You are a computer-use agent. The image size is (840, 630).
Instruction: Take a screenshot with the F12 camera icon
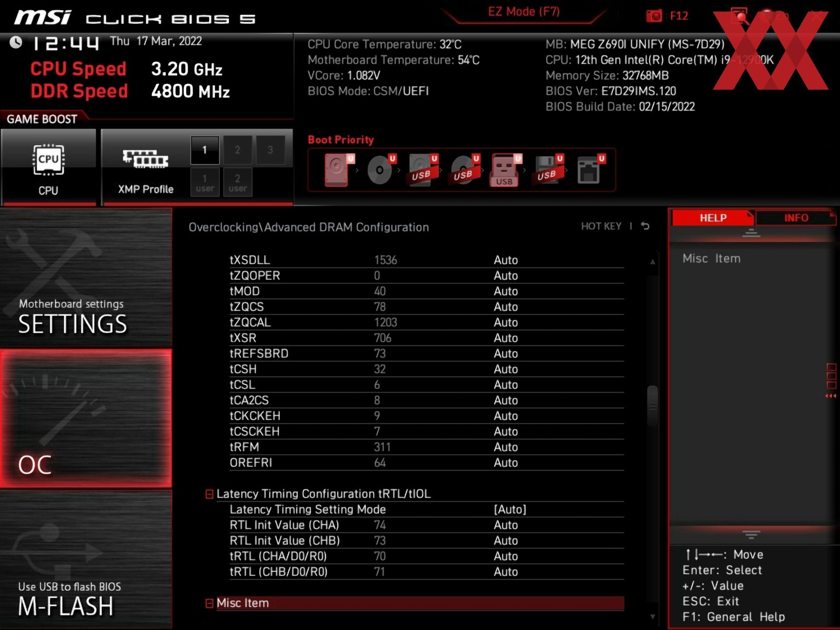pos(654,16)
